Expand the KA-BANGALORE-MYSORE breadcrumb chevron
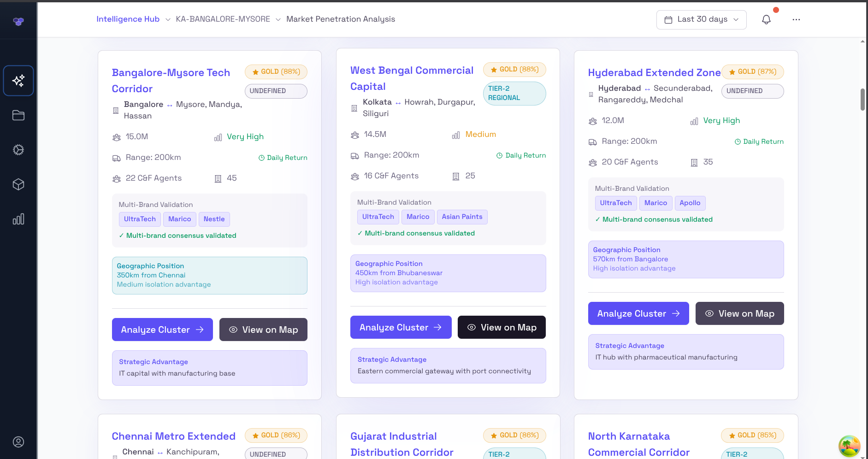Image resolution: width=868 pixels, height=459 pixels. click(278, 20)
